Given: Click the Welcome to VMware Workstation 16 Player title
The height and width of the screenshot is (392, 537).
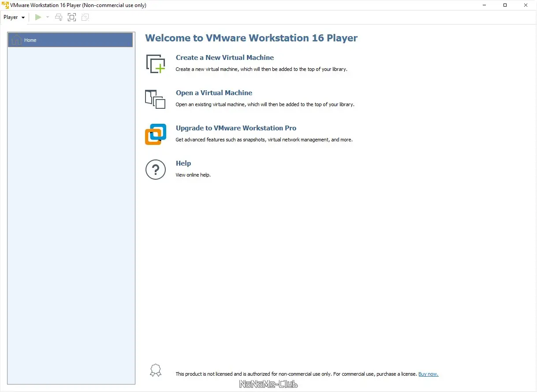Looking at the screenshot, I should (x=251, y=38).
